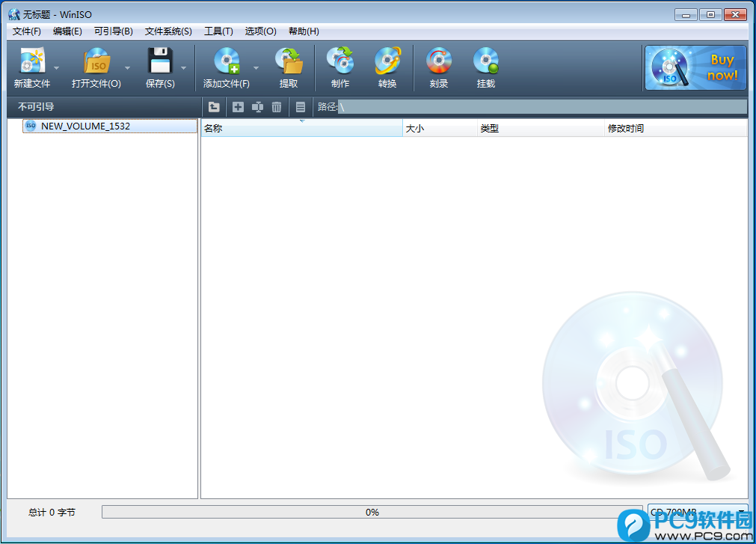This screenshot has width=756, height=544.
Task: Click the 不可引导 boot status label
Action: click(x=36, y=106)
